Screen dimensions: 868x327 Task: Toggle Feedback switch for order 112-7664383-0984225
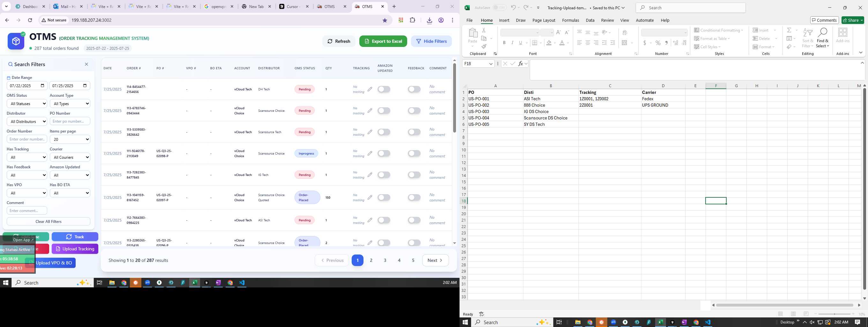(414, 220)
